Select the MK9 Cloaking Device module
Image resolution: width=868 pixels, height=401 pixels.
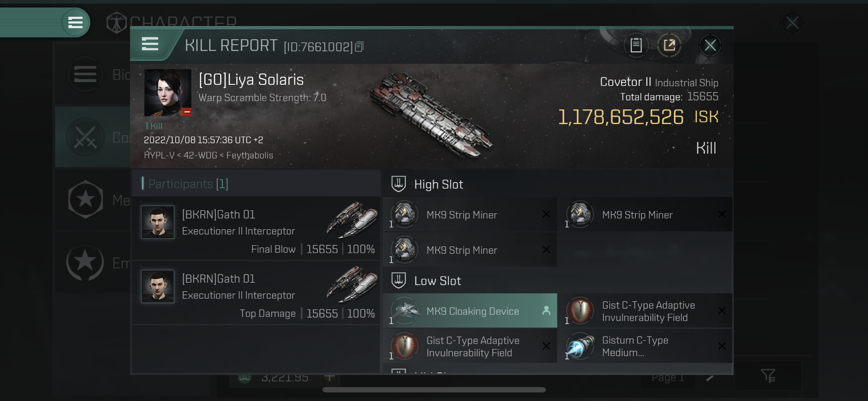pos(470,311)
